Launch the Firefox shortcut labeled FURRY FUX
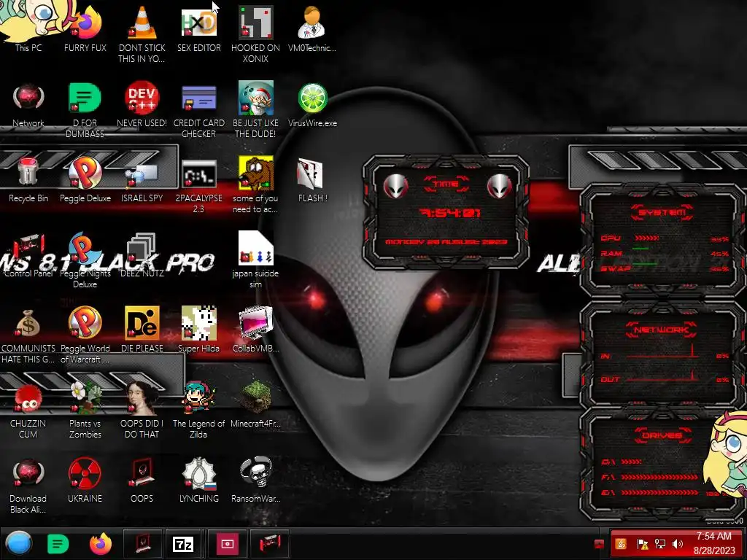The height and width of the screenshot is (560, 747). coord(85,28)
